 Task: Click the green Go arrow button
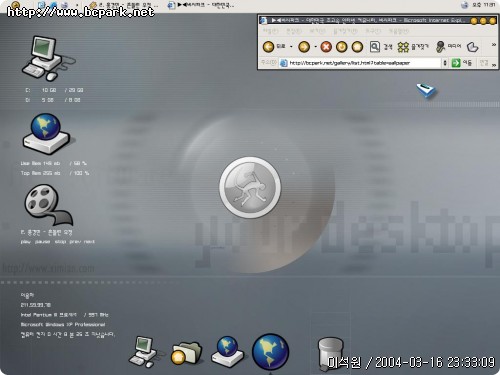pos(456,63)
